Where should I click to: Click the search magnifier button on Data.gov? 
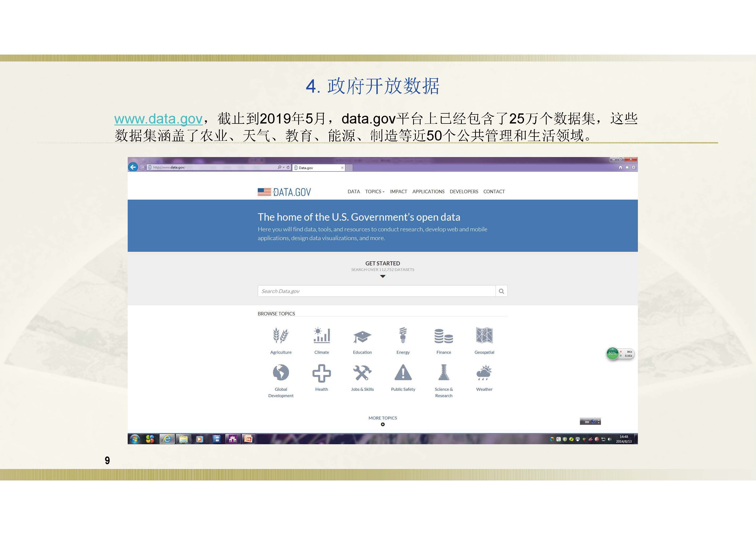501,291
